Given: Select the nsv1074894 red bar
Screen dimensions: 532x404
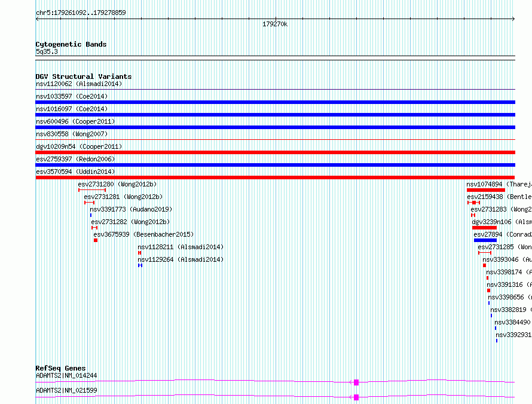Looking at the screenshot, I should [486, 190].
